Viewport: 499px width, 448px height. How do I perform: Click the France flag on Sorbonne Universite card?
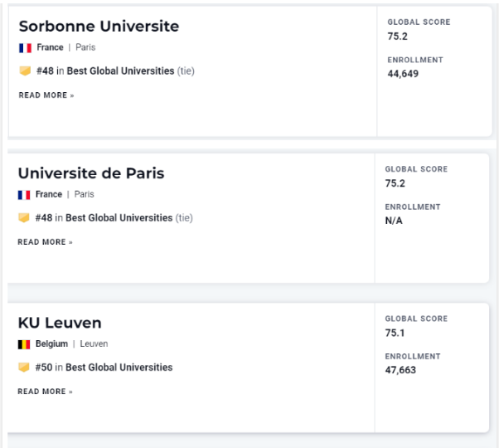pyautogui.click(x=25, y=48)
